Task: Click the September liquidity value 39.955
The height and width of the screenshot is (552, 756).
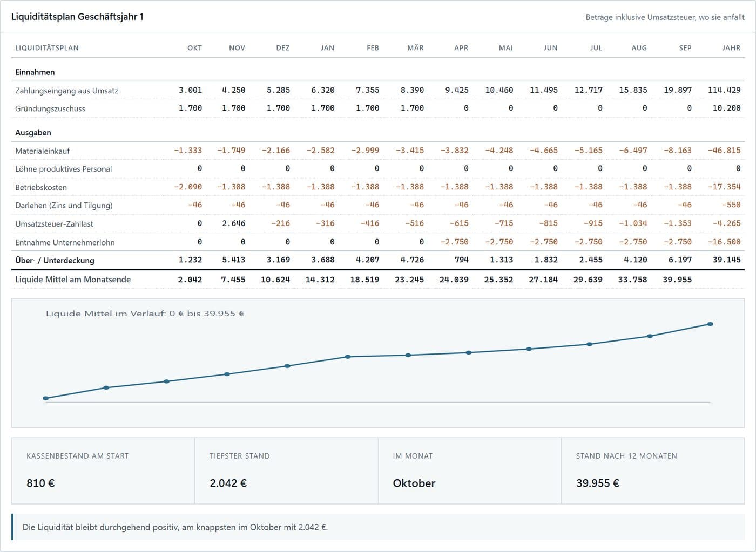Action: (x=677, y=280)
